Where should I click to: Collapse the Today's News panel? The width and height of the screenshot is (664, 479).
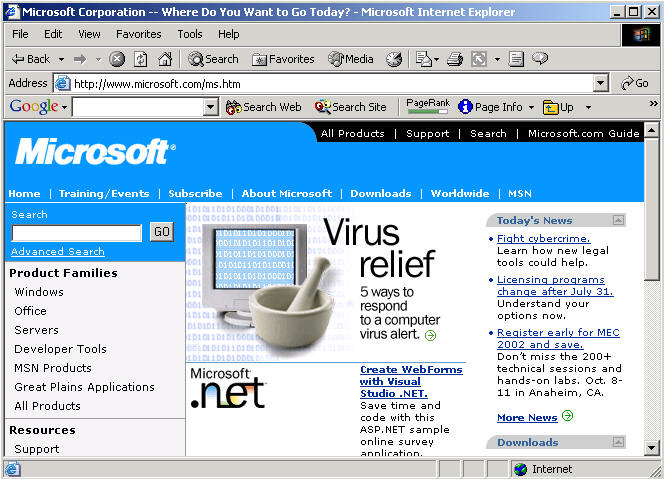pos(618,220)
